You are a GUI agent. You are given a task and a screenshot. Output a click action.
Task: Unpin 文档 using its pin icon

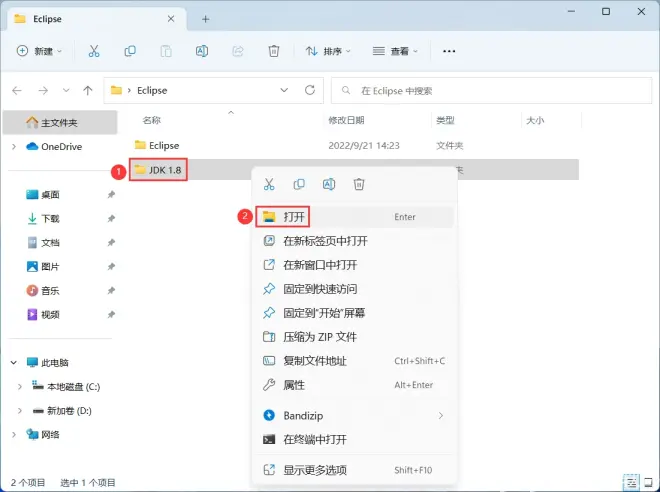pyautogui.click(x=111, y=242)
